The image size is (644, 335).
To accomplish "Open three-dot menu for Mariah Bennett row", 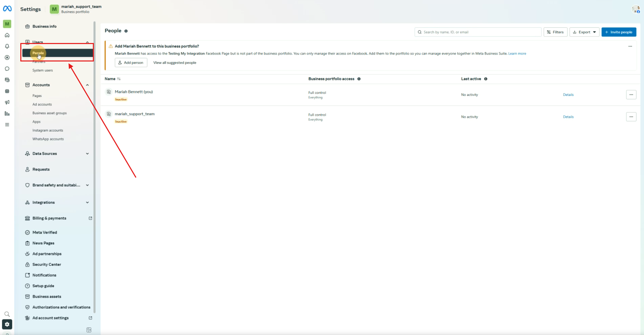I will click(631, 95).
